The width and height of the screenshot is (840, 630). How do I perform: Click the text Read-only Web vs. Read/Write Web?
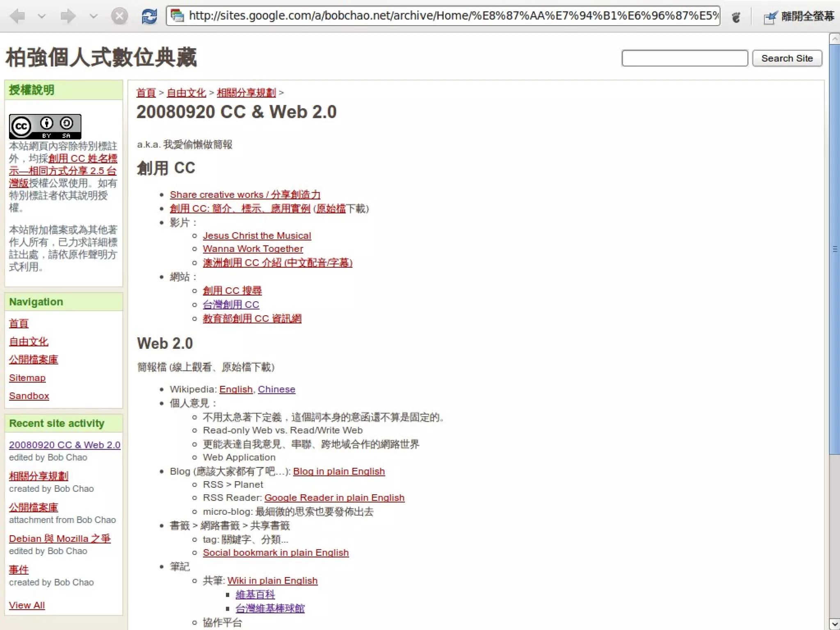[x=283, y=430]
